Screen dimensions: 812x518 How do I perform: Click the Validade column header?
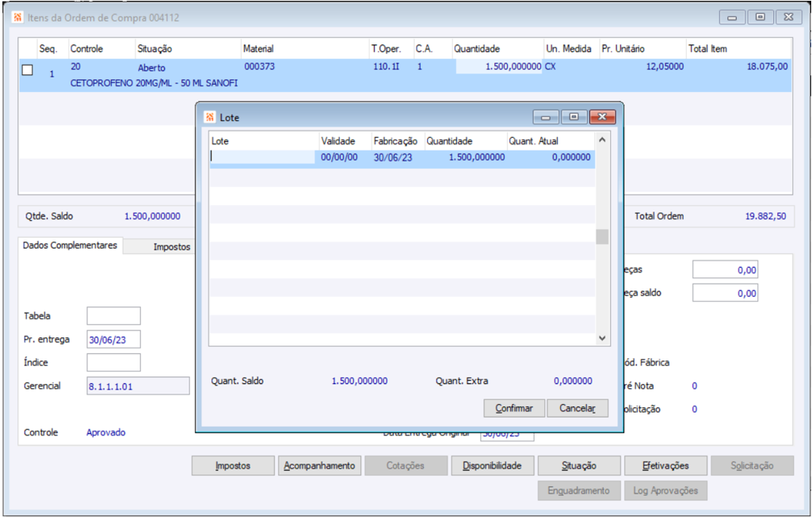point(345,141)
